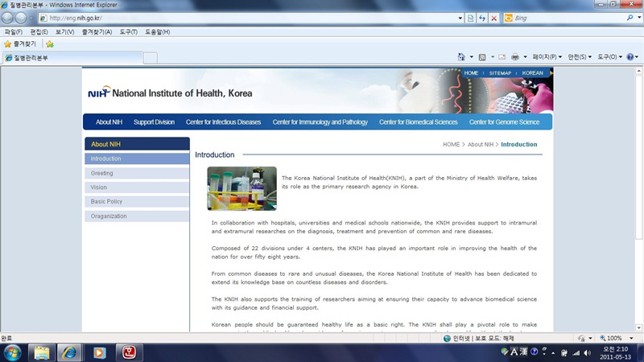Screen dimensions: 644x362
Task: Click the RSS Feeds icon
Action: point(482,57)
